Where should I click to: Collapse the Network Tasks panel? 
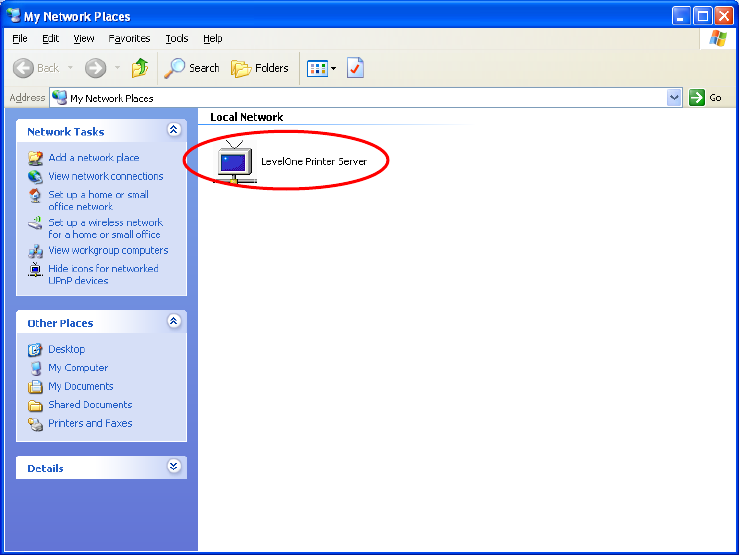pos(174,130)
